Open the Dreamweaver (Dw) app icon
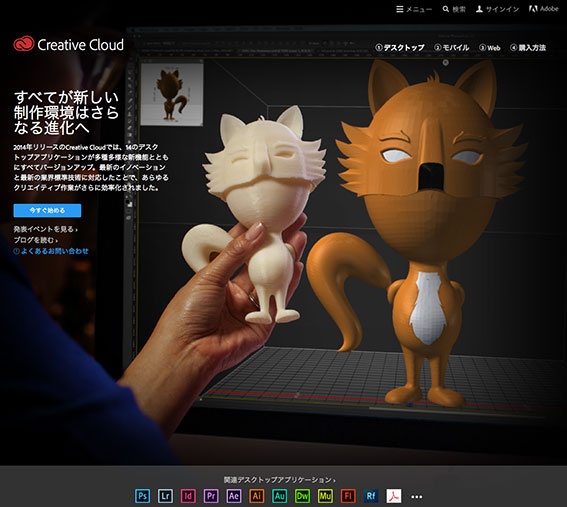Screen dimensions: 567x507 click(302, 496)
